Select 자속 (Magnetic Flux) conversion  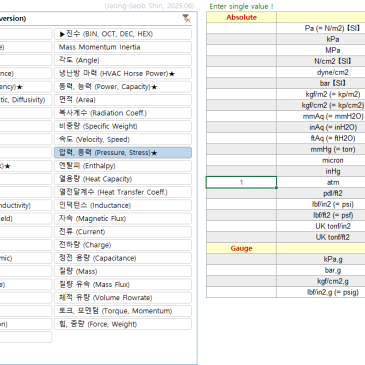tap(123, 219)
